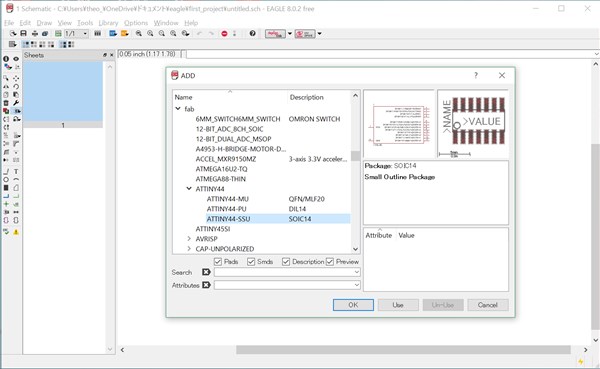The height and width of the screenshot is (369, 600).
Task: Click the Info tool icon
Action: pos(6,59)
